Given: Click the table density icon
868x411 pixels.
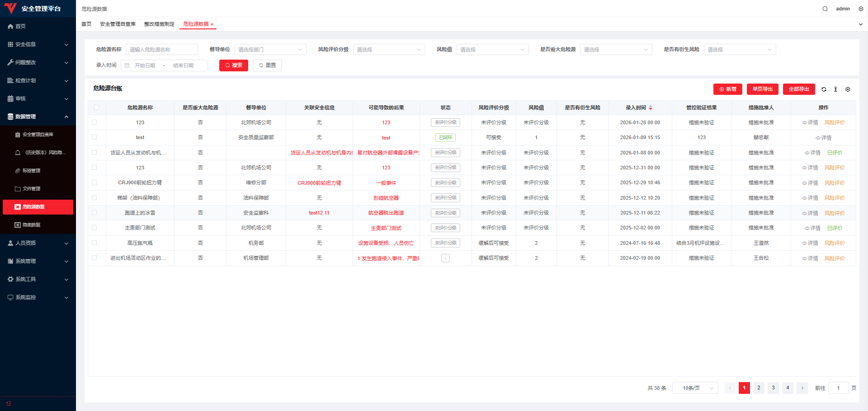Looking at the screenshot, I should click(835, 89).
